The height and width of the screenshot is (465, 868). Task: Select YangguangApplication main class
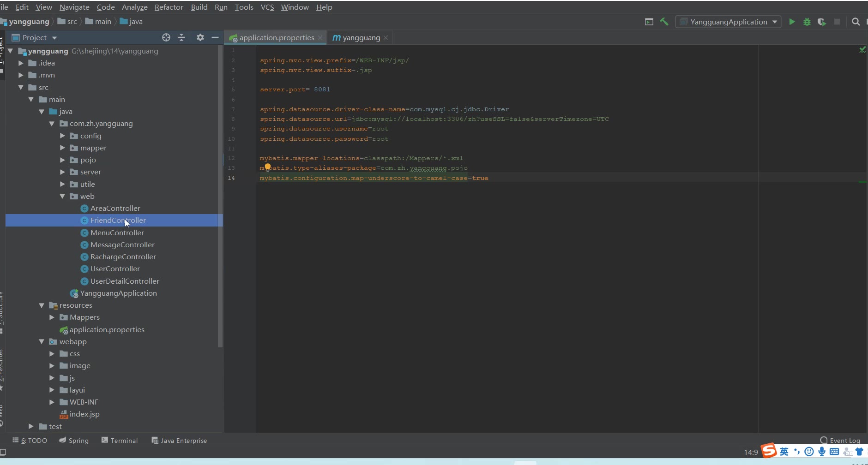pos(118,293)
